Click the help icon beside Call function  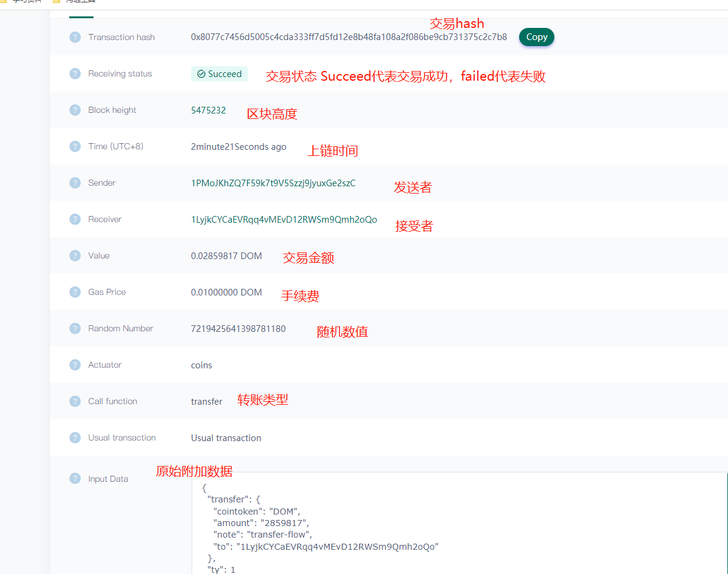pyautogui.click(x=75, y=401)
